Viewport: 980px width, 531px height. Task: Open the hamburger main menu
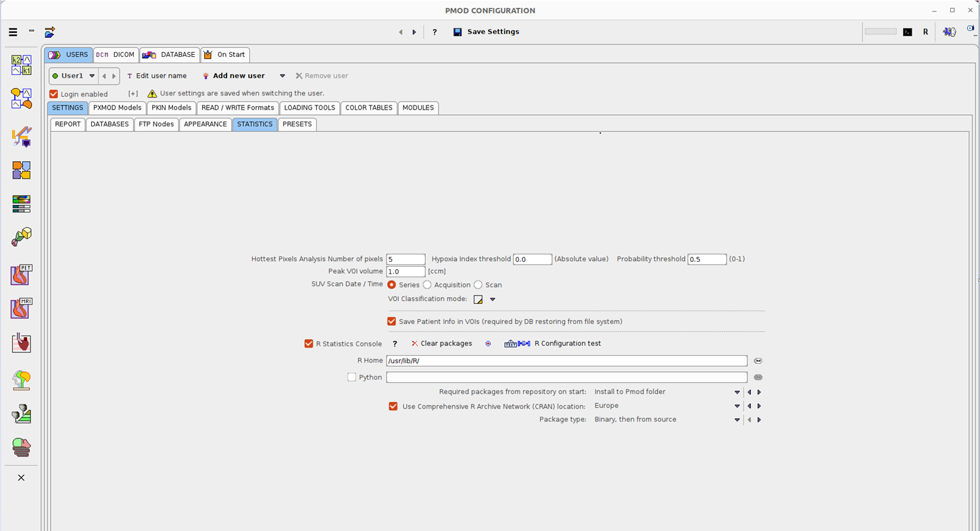pos(13,32)
